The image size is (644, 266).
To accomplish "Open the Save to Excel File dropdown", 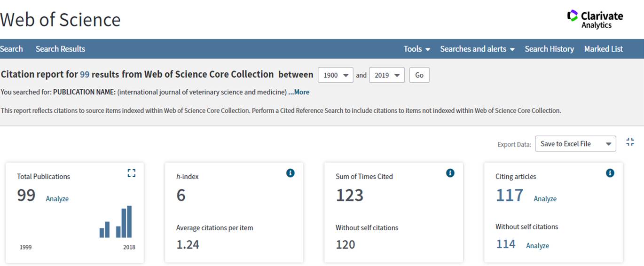I will 575,144.
